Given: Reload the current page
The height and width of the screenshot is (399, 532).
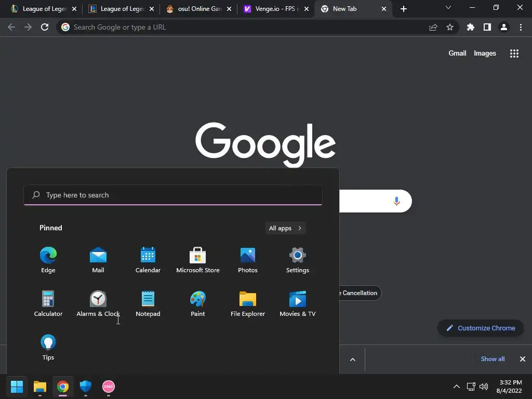Looking at the screenshot, I should click(45, 27).
